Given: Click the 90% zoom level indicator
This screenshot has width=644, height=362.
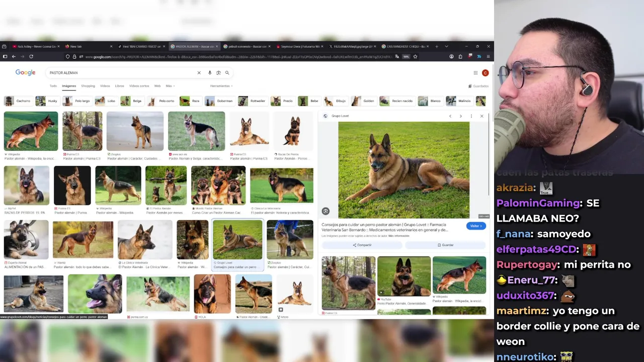Looking at the screenshot, I should (406, 56).
